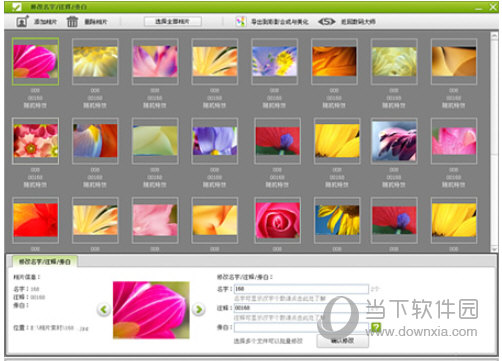Click the name input field containing 168
This screenshot has width=502, height=361.
coord(301,289)
